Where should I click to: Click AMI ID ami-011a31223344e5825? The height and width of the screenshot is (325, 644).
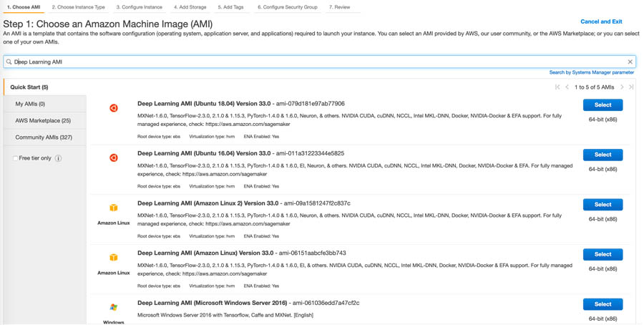pos(310,153)
